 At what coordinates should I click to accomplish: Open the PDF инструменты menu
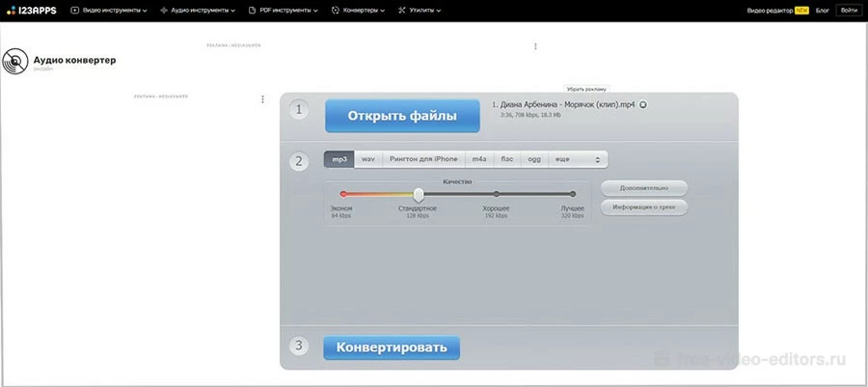pyautogui.click(x=284, y=11)
